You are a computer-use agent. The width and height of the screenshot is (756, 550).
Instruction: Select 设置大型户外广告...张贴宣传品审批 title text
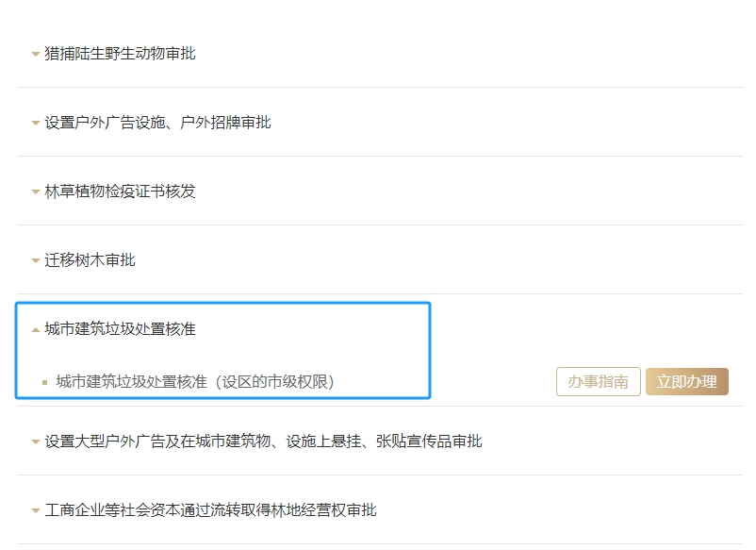pyautogui.click(x=263, y=442)
